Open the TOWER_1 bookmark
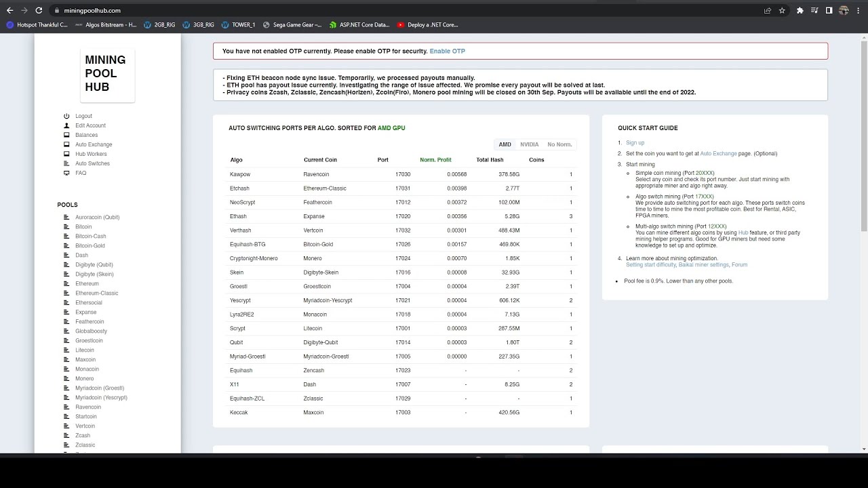Viewport: 868px width, 488px height. pos(238,24)
